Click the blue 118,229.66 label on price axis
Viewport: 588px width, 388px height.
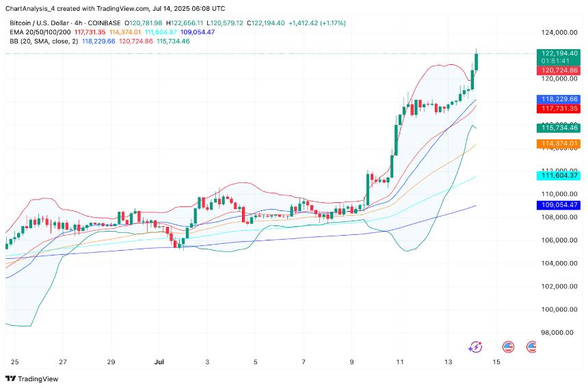pos(559,99)
